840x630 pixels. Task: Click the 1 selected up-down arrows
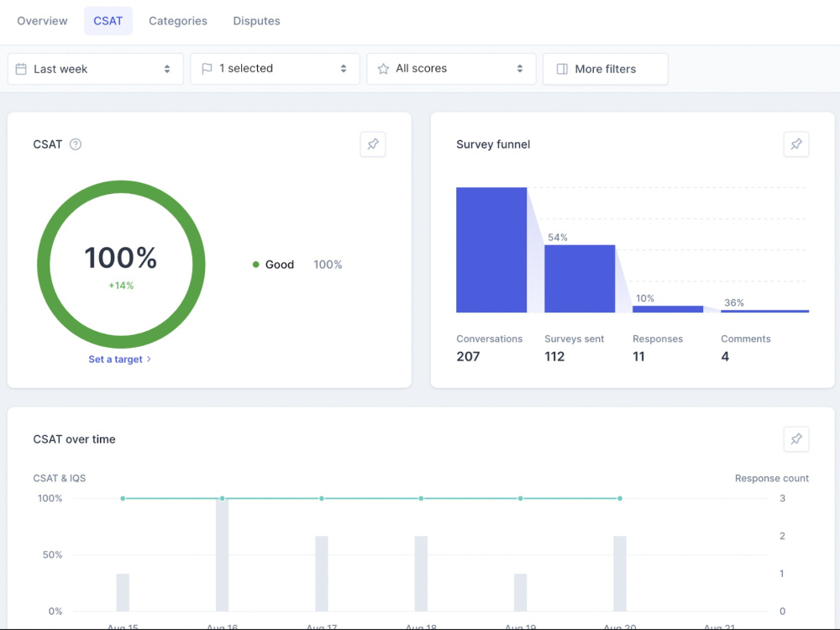344,69
